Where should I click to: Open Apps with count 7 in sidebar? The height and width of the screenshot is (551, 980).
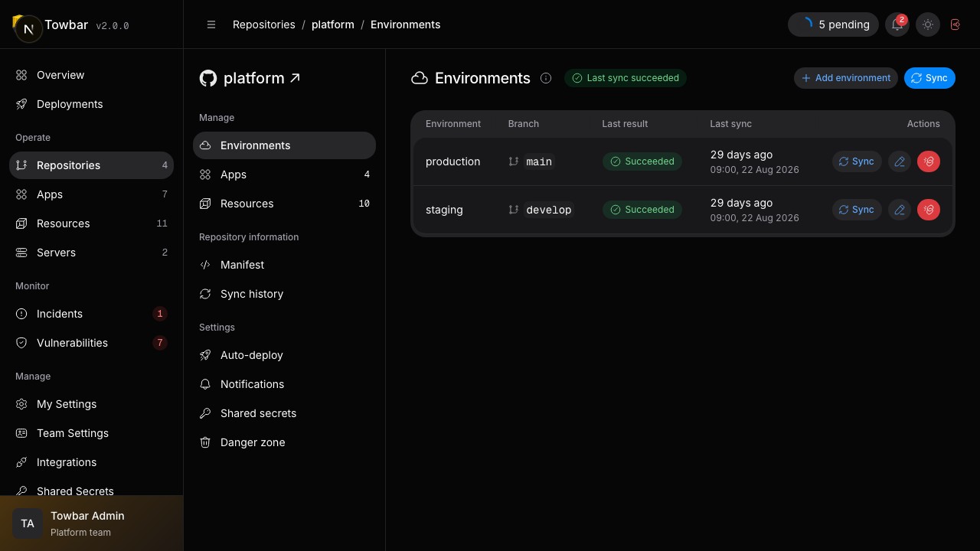point(91,194)
